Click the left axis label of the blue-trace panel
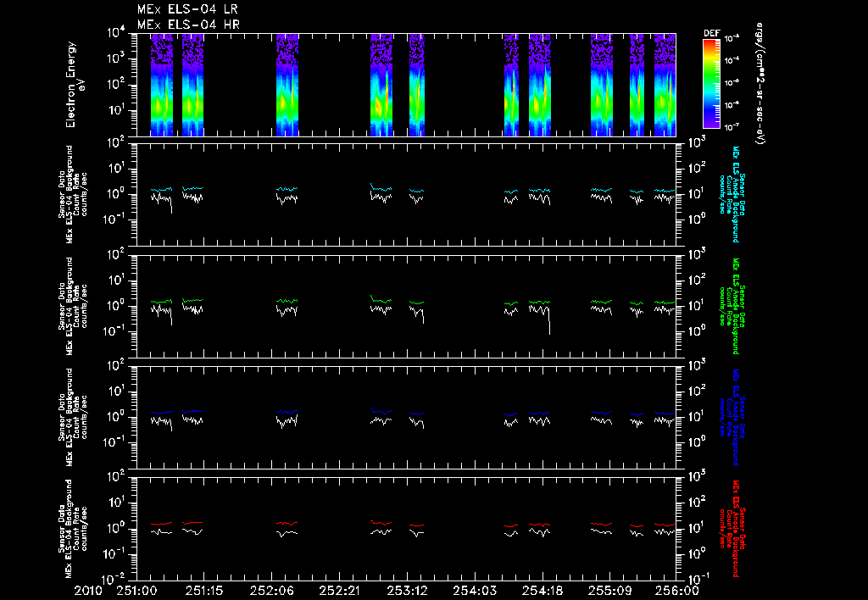868x600 pixels. click(x=73, y=417)
